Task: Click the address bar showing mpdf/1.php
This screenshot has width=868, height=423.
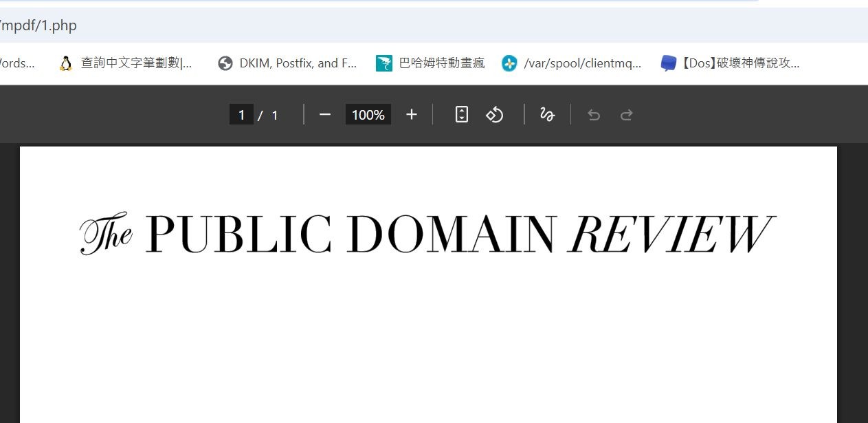Action: tap(434, 26)
